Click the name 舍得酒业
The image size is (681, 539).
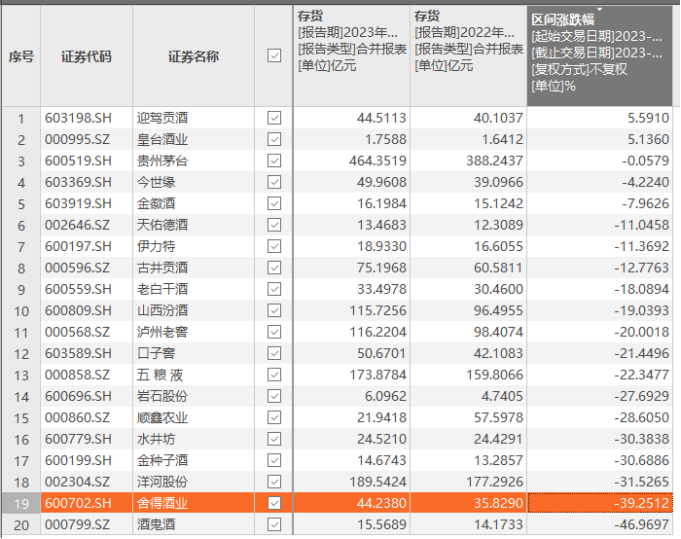coord(162,503)
